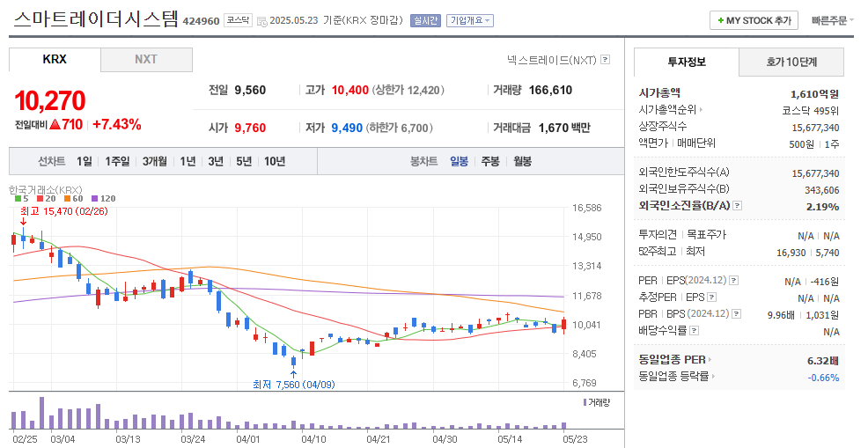The width and height of the screenshot is (868, 448).
Task: Click the 시가총액 value 1,610억원
Action: click(x=815, y=94)
